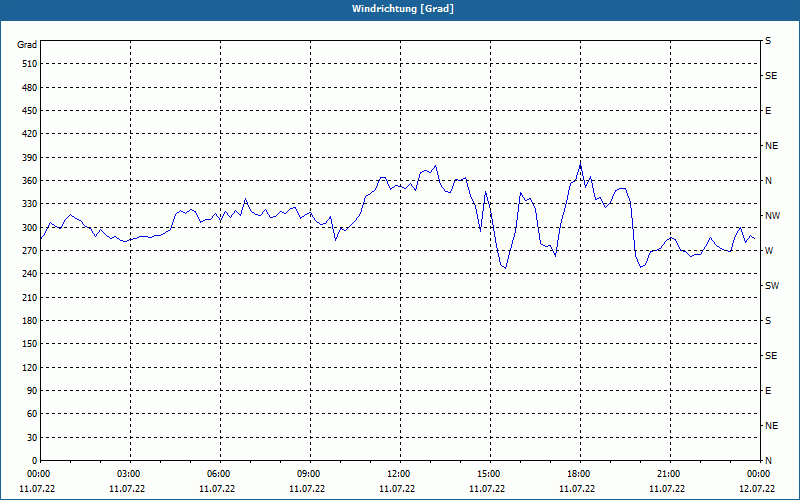Click the NW compass direction label
This screenshot has height=500, width=800.
(x=772, y=216)
